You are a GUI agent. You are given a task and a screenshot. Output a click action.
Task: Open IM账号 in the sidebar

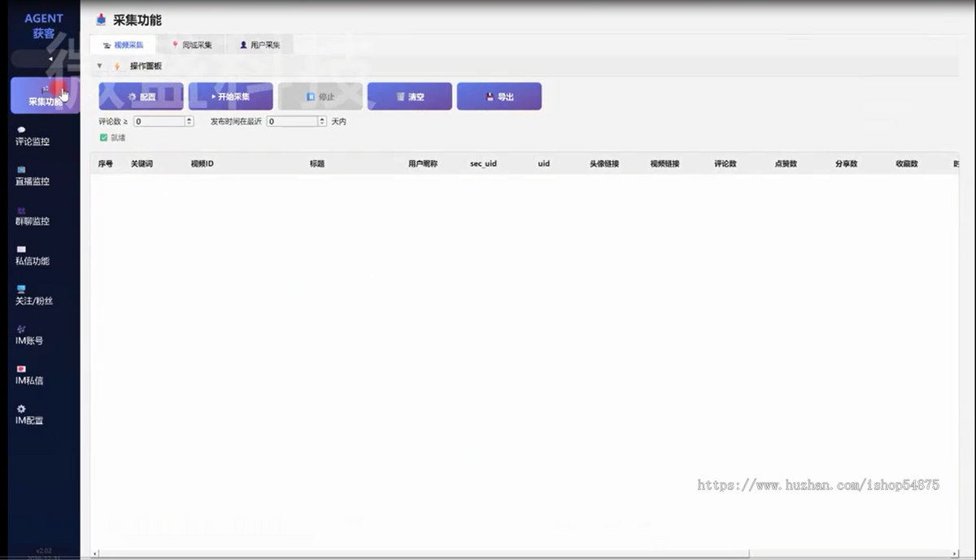coord(29,335)
